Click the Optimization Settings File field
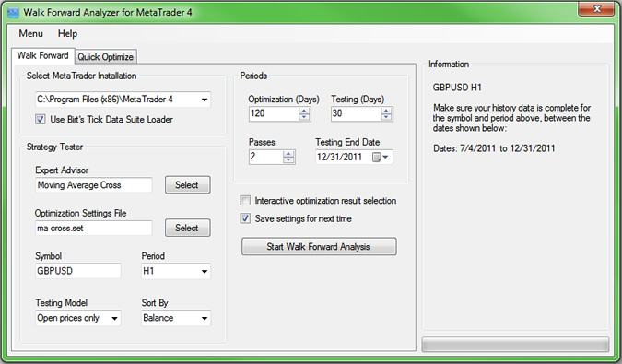 [x=94, y=228]
